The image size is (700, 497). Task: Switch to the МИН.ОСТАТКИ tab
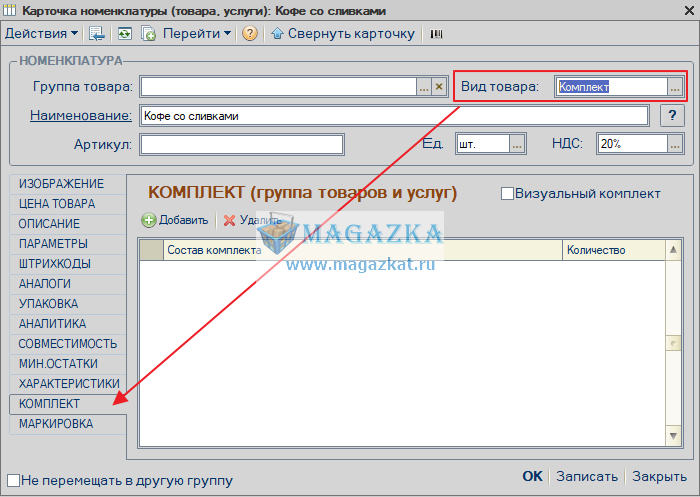point(68,364)
